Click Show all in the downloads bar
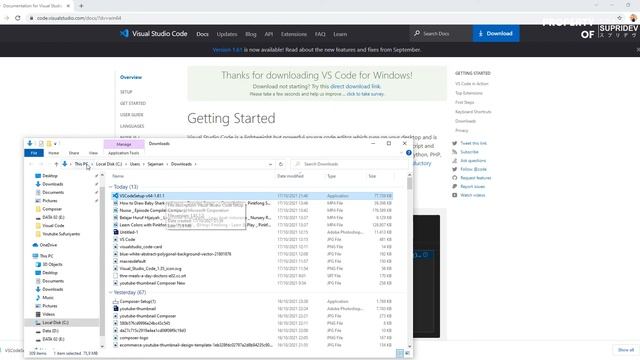This screenshot has height=360, width=640. click(626, 350)
